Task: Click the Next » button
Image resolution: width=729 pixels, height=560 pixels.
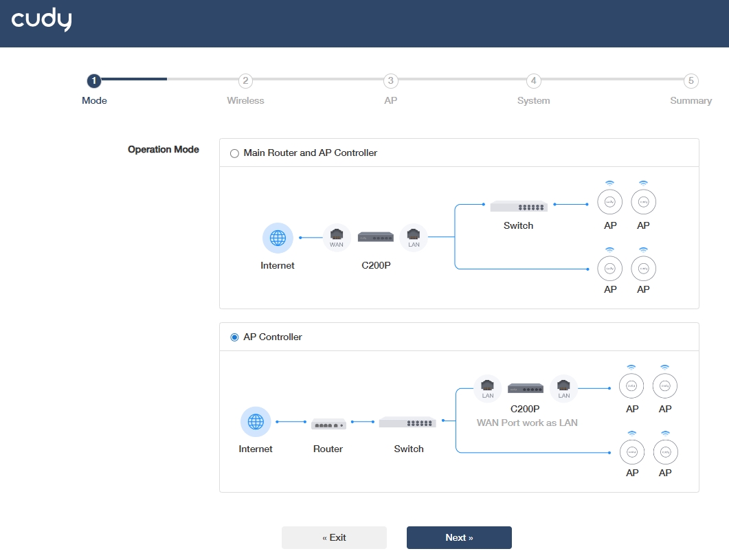Action: point(459,538)
